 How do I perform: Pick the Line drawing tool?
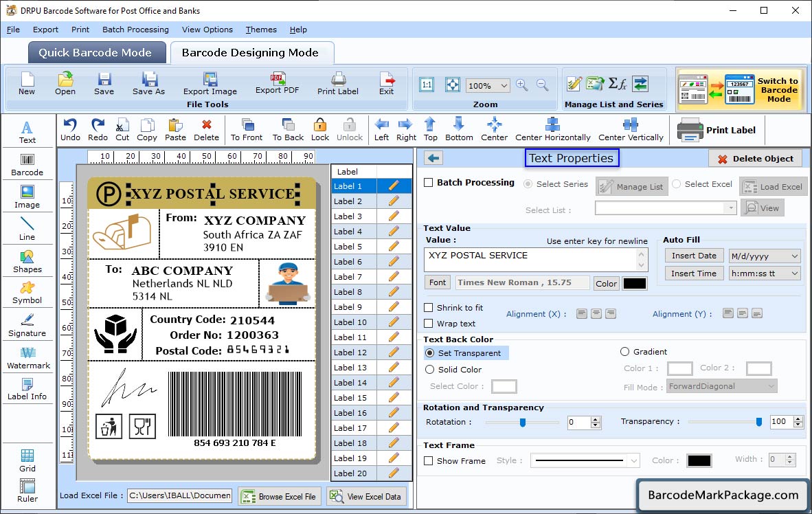pos(27,229)
